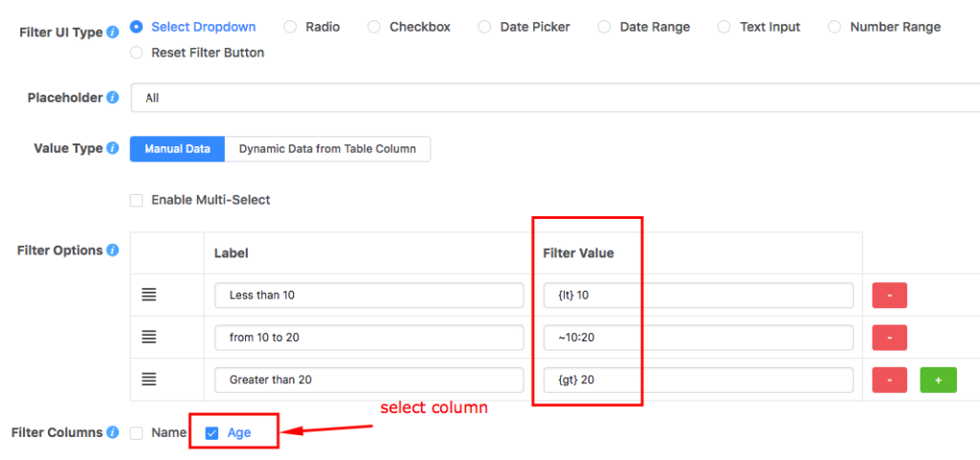Click info icon beside Filter Options
Image resolution: width=980 pixels, height=460 pixels.
[x=113, y=251]
